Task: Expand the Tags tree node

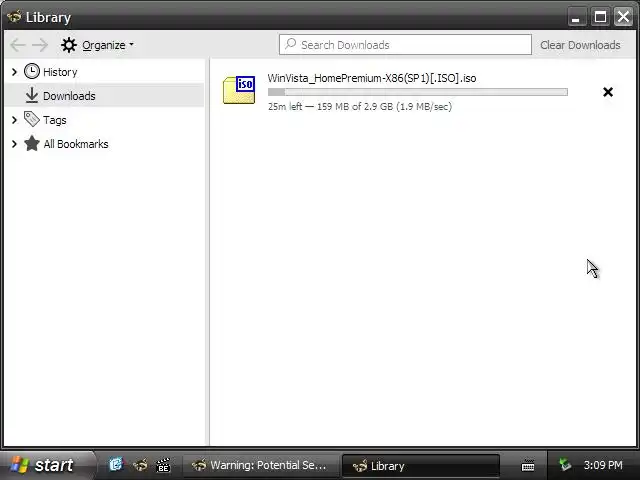Action: coord(14,120)
